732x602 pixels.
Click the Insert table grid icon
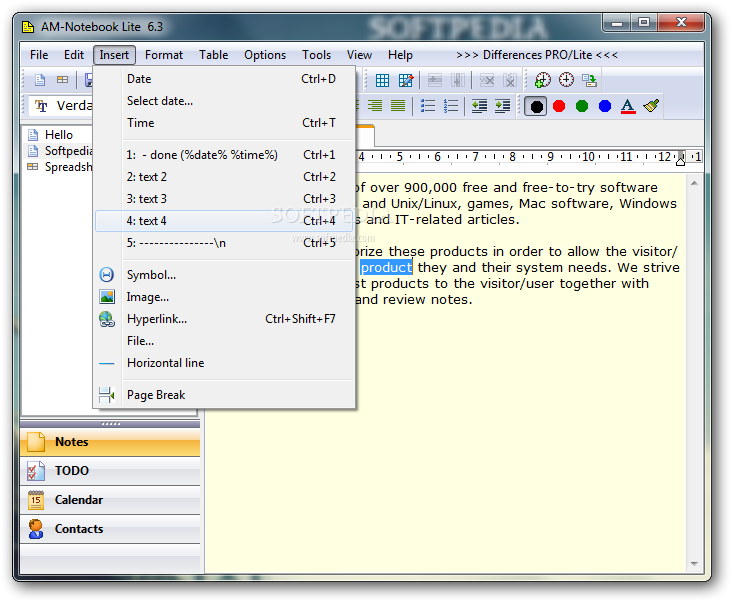click(382, 80)
